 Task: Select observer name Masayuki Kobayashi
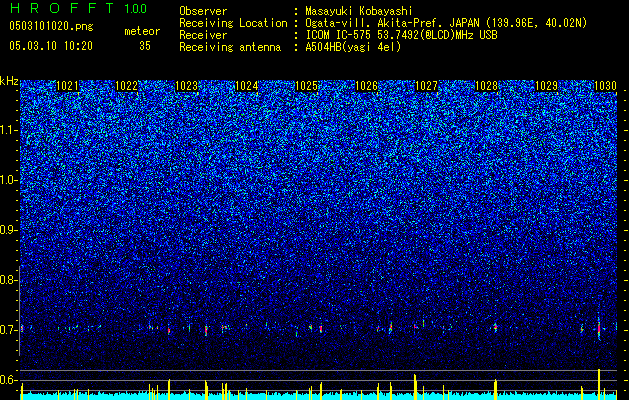[359, 11]
